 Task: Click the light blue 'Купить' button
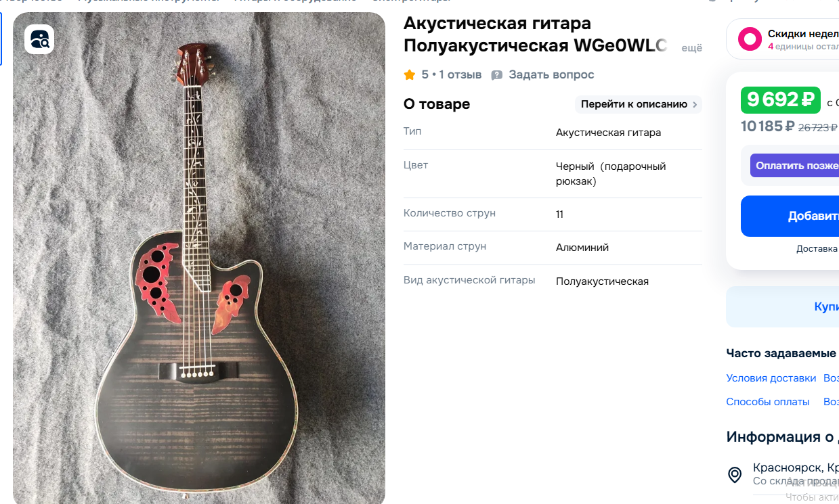[782, 307]
